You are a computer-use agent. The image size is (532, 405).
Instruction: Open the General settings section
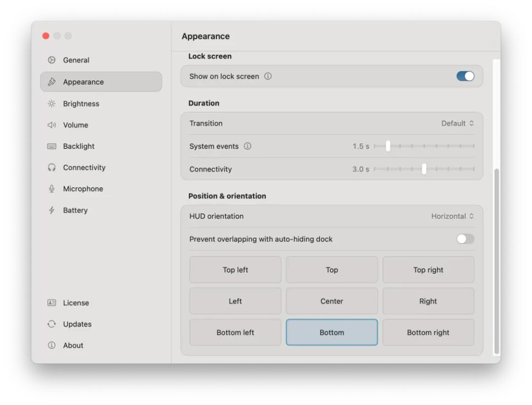click(76, 60)
